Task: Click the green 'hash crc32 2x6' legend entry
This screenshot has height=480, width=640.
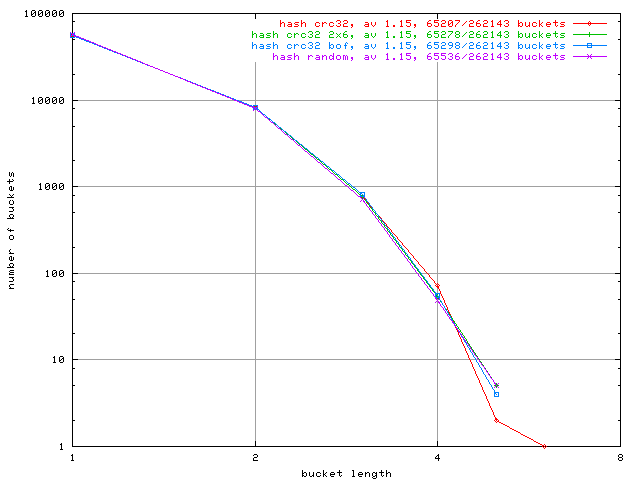Action: pos(408,35)
